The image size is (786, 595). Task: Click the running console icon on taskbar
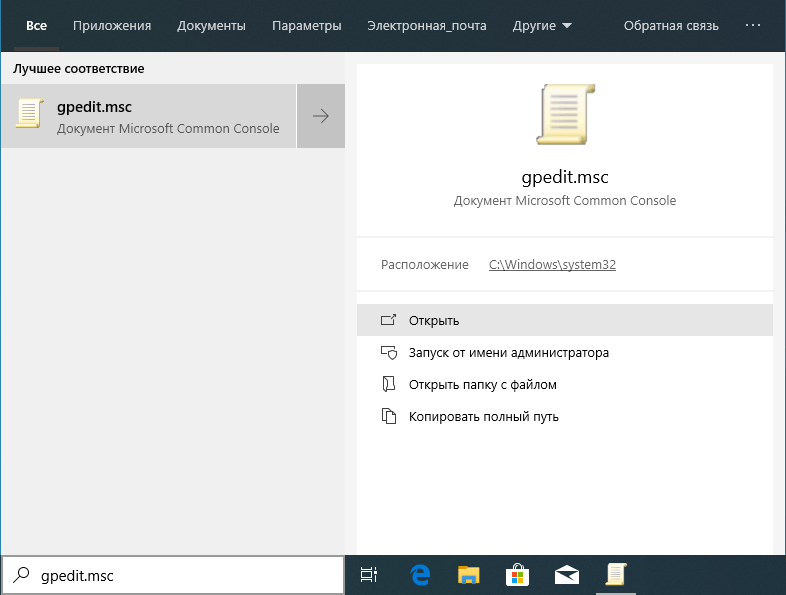(616, 574)
